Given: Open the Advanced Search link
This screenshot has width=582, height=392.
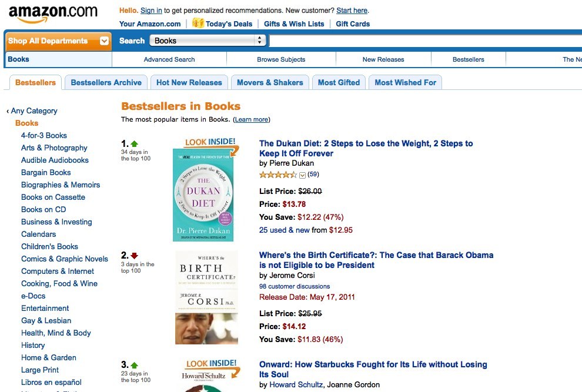Looking at the screenshot, I should click(x=169, y=59).
